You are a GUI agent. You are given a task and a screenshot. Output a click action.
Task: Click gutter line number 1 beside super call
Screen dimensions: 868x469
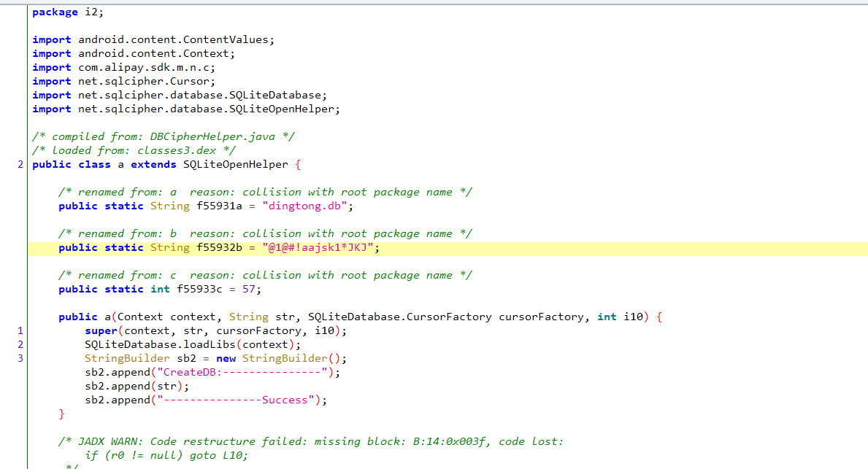(20, 330)
